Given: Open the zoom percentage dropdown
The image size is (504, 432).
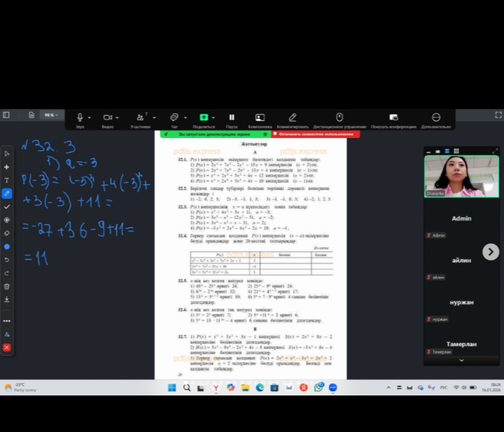Looking at the screenshot, I should point(51,115).
